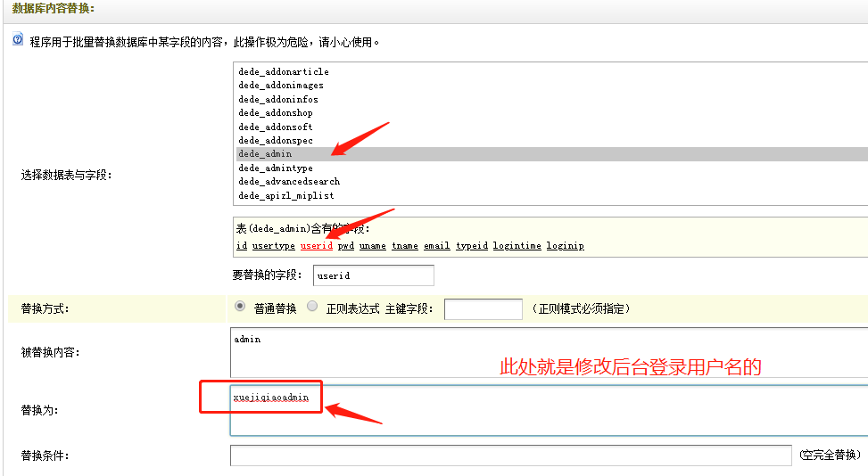Click the email field link
868x476 pixels.
(x=436, y=246)
